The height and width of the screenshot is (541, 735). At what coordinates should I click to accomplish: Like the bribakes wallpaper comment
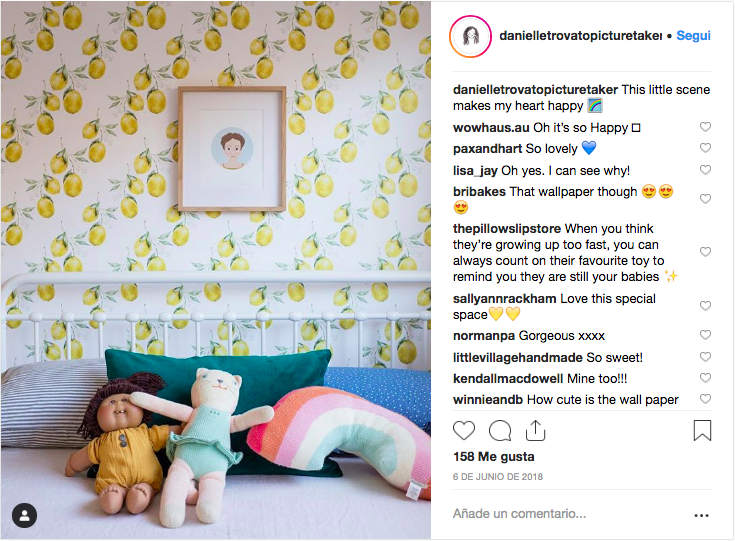pos(705,199)
